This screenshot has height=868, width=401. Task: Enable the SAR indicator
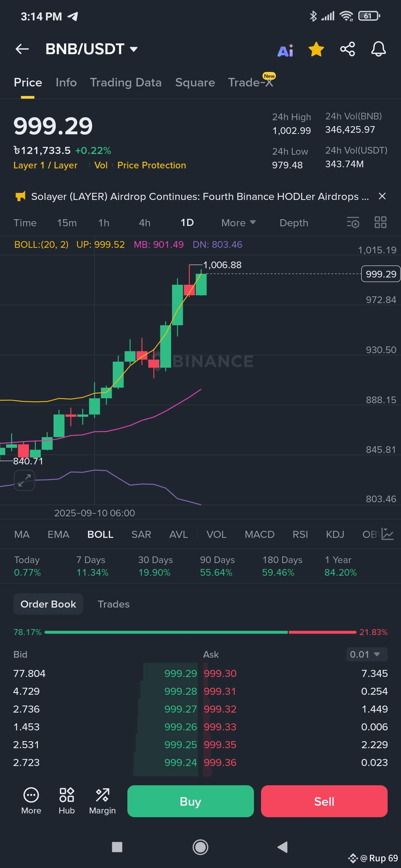point(141,534)
